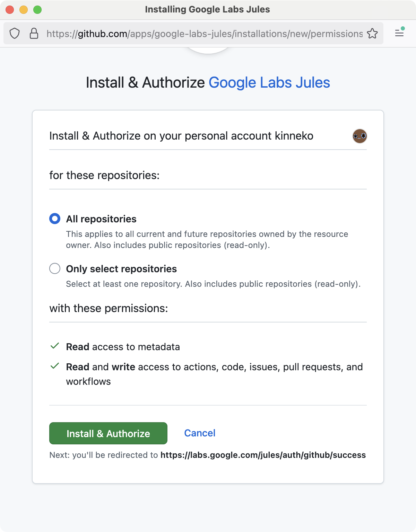The width and height of the screenshot is (416, 532).
Task: Click the Install & Authorize green button
Action: (108, 433)
